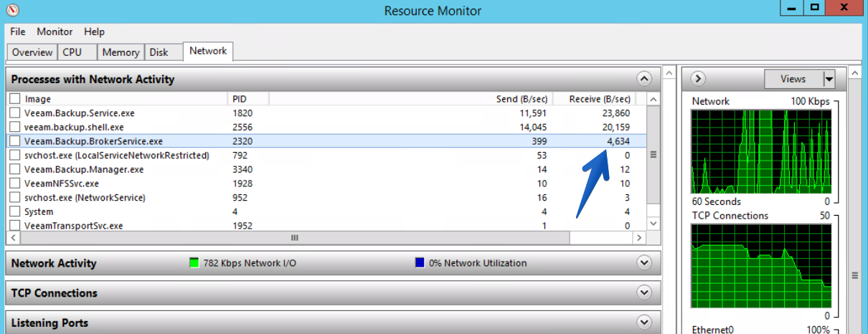This screenshot has width=868, height=334.
Task: Click the Resource Monitor app icon in title bar
Action: pos(12,10)
